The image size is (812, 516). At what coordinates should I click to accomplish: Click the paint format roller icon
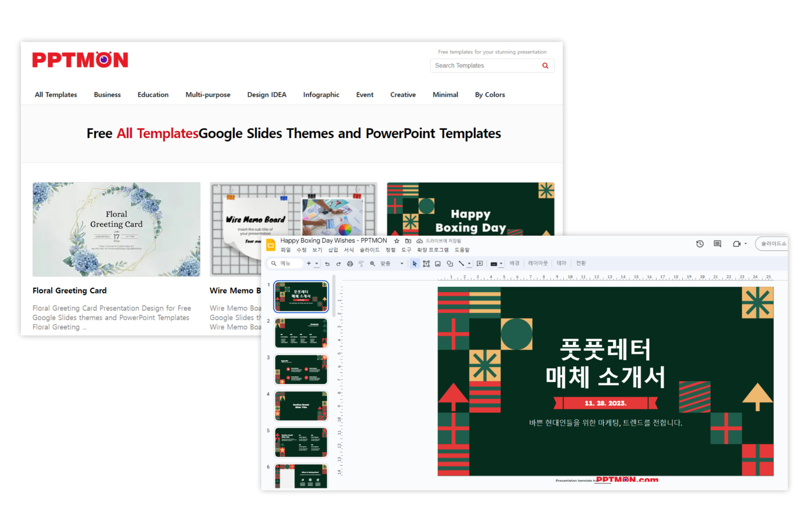coord(361,264)
